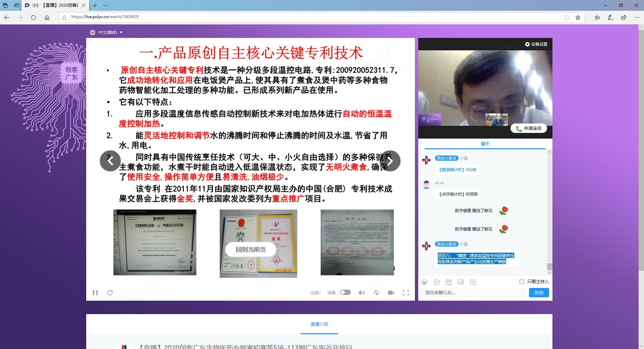Viewport: 644px width, 349px height.
Task: Open the 中文(简体) language dropdown
Action: 106,33
